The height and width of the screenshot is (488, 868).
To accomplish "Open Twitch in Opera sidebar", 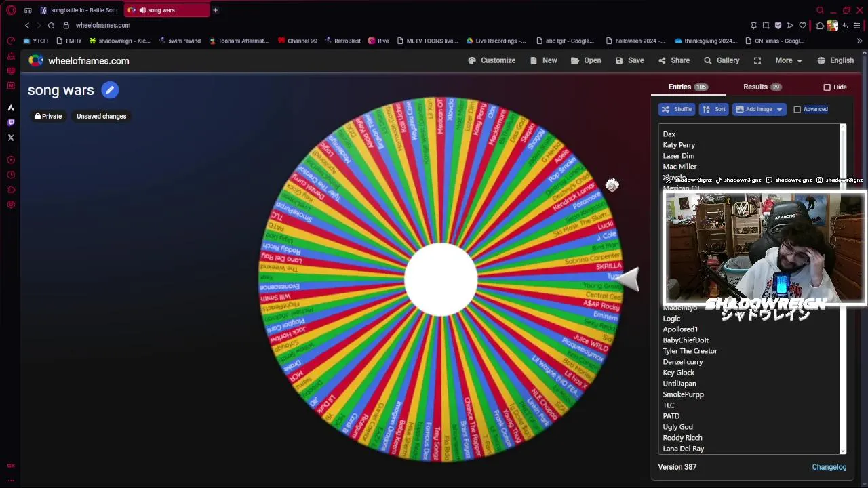I will point(11,123).
